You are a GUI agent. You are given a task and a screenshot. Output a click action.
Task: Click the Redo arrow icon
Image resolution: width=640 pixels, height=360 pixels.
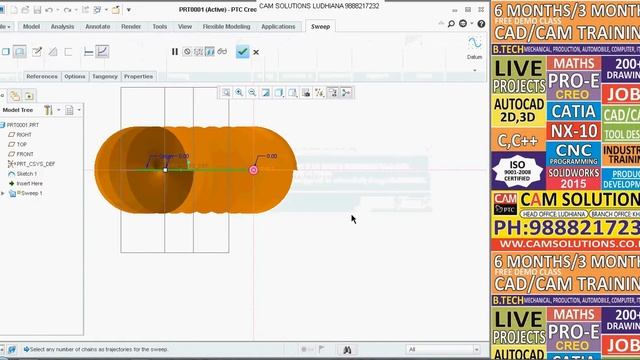[67, 10]
